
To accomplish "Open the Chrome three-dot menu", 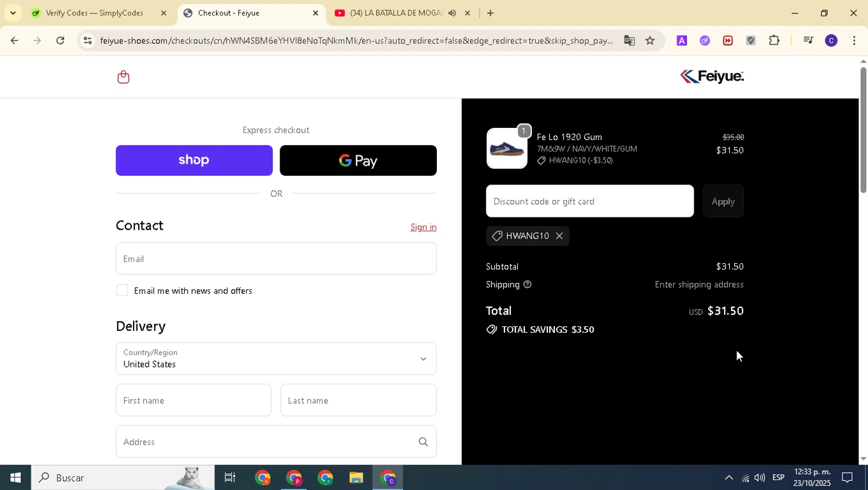I will [x=855, y=40].
